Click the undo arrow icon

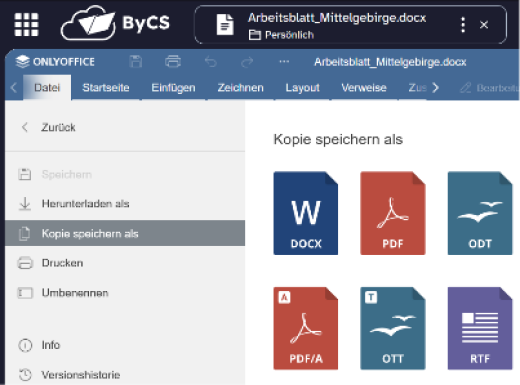[211, 62]
